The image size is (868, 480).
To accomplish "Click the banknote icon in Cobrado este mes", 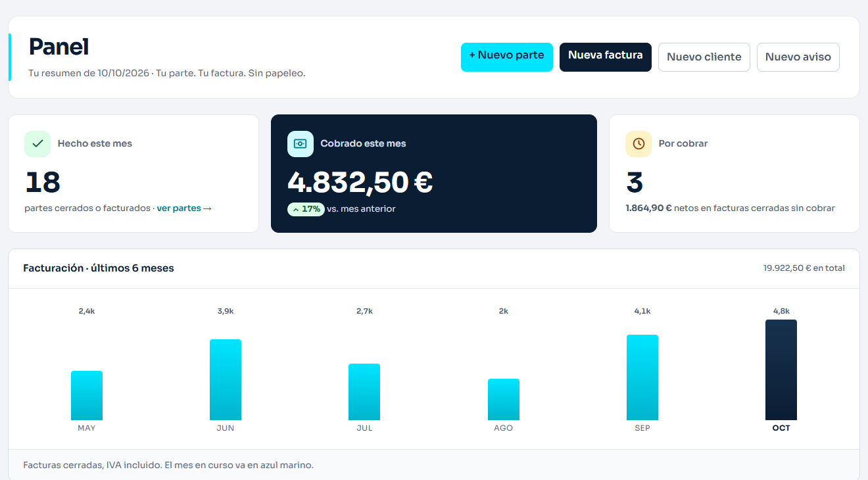I will pyautogui.click(x=301, y=143).
